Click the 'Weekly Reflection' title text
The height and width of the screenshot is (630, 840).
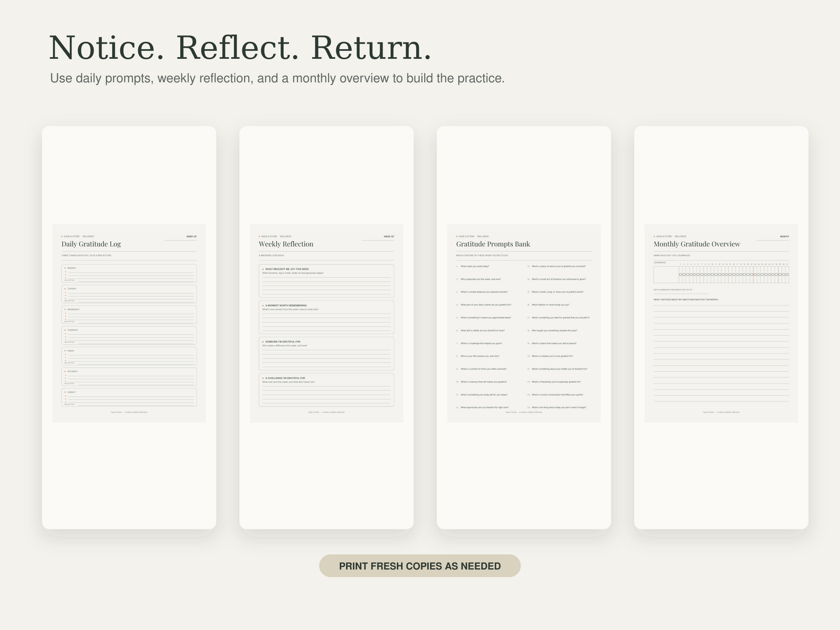coord(286,244)
